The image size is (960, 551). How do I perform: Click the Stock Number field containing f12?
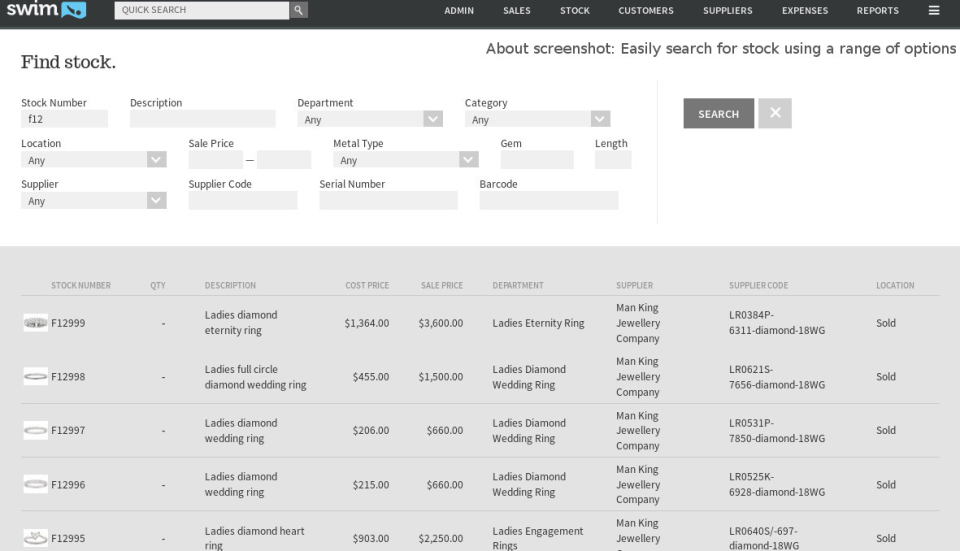click(64, 119)
